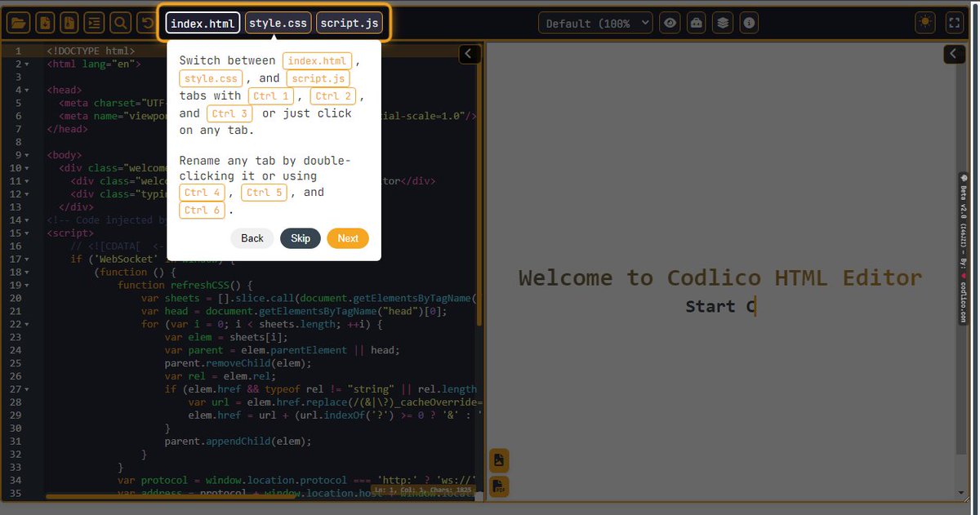This screenshot has width=980, height=515.
Task: Export preview as PDF icon
Action: point(499,487)
